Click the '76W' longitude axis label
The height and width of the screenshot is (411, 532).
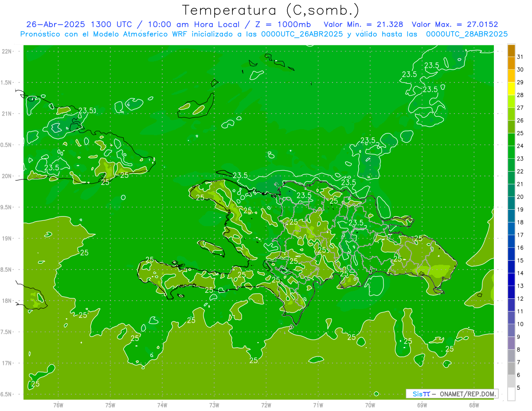click(58, 405)
